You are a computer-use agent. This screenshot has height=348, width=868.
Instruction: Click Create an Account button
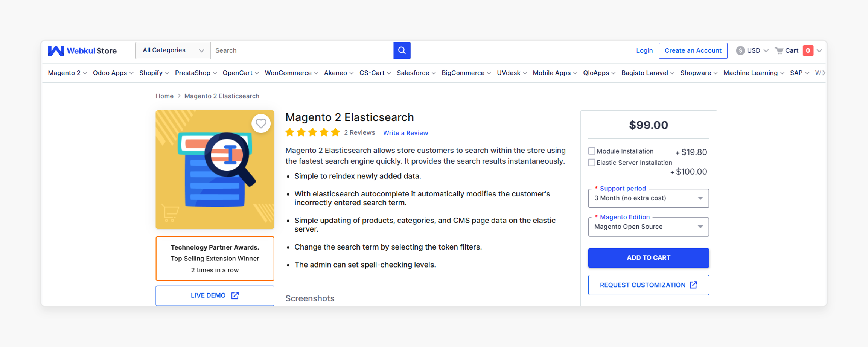pos(693,50)
